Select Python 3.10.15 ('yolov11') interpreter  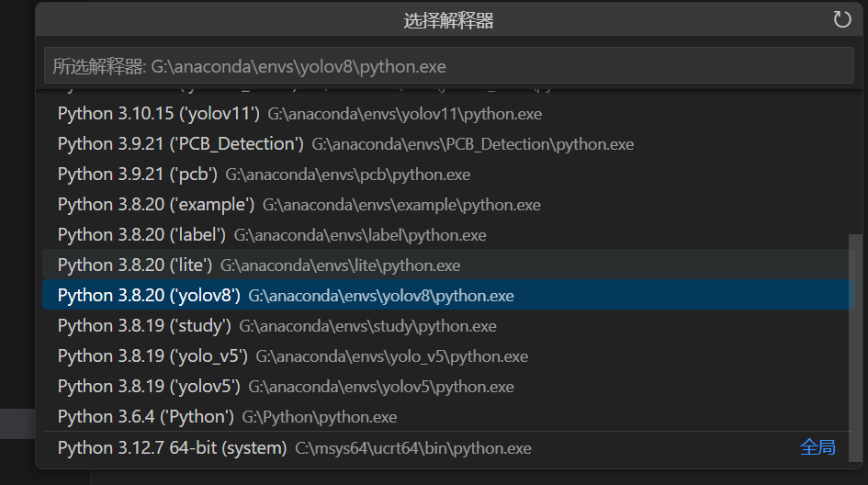point(448,114)
